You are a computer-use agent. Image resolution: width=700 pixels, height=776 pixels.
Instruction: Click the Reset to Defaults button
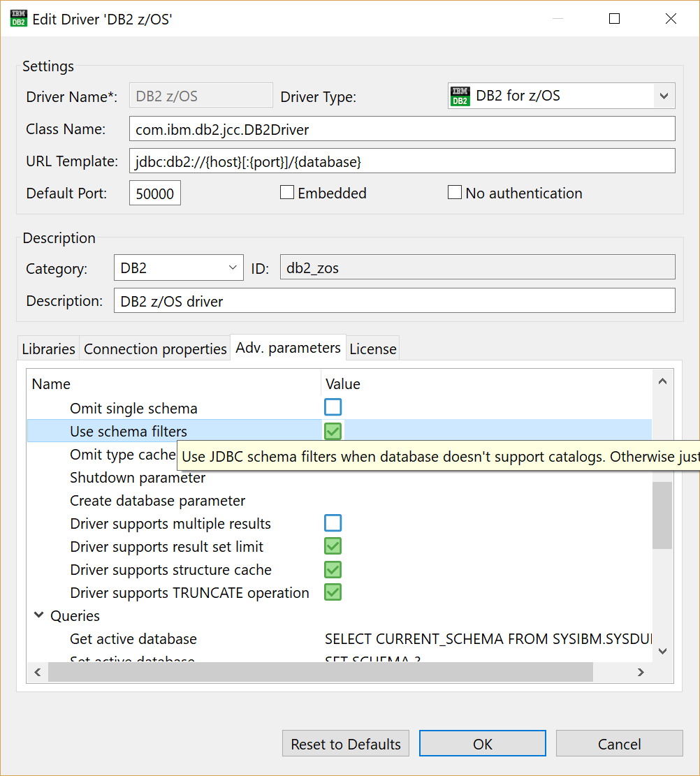pyautogui.click(x=346, y=743)
